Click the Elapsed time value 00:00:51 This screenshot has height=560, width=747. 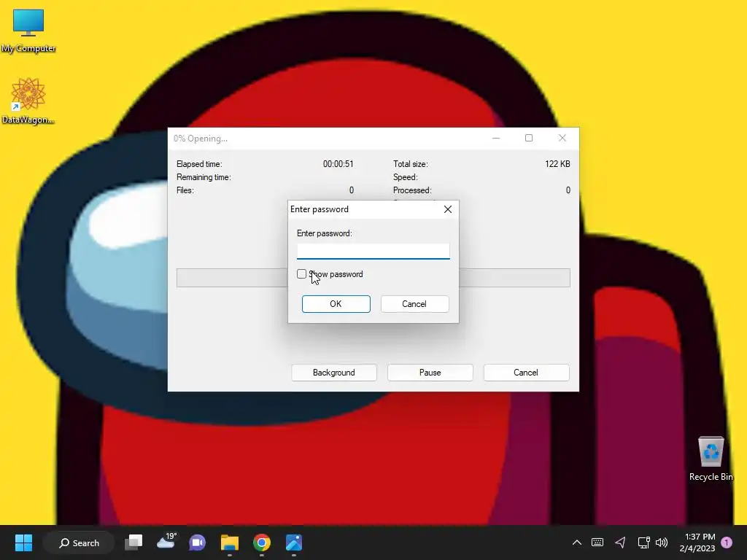pos(338,164)
